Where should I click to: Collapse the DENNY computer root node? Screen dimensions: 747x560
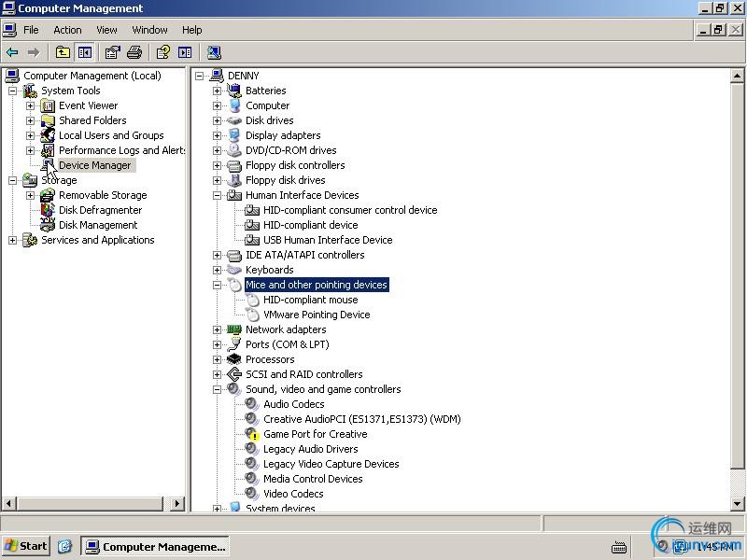(x=200, y=76)
